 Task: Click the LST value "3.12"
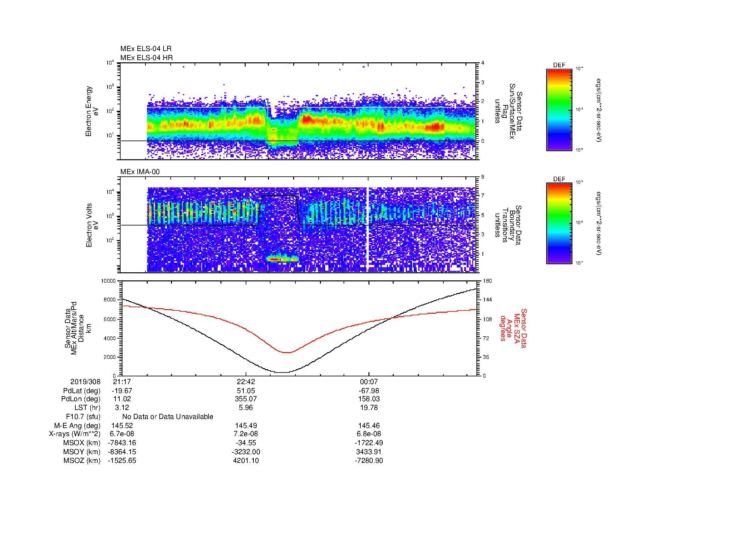[x=122, y=408]
